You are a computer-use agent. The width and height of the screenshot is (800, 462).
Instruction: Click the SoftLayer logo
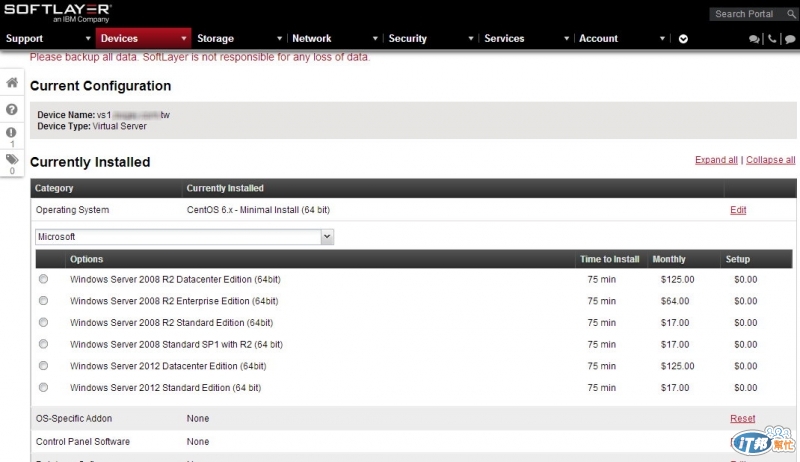point(57,13)
